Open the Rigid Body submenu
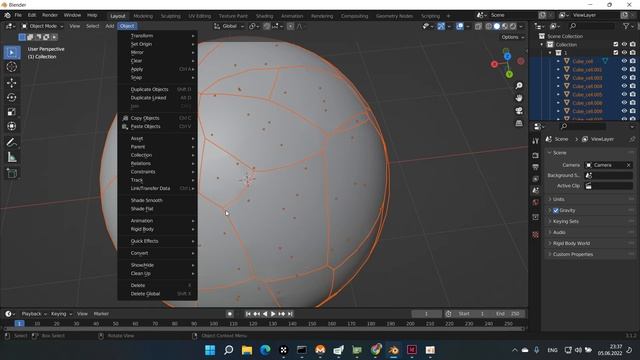Viewport: 640px width, 360px height. click(x=158, y=229)
